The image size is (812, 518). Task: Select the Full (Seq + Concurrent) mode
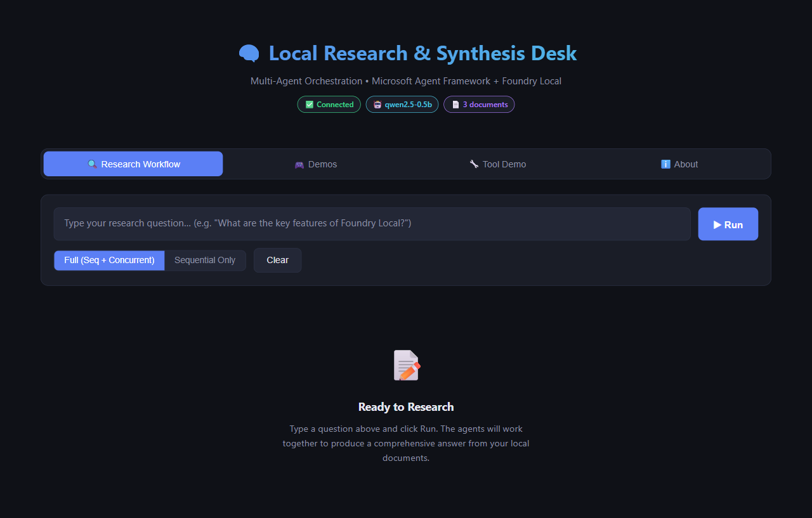pyautogui.click(x=109, y=261)
